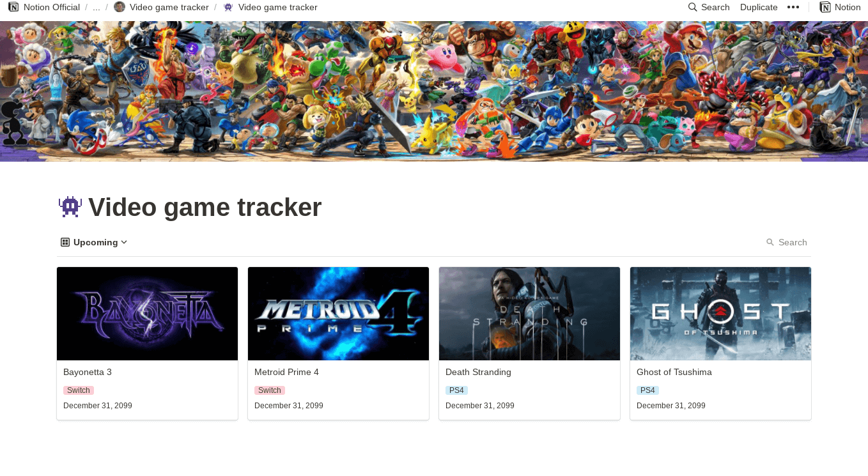Click the Notion logo icon at top right
The width and height of the screenshot is (868, 476).
point(825,7)
